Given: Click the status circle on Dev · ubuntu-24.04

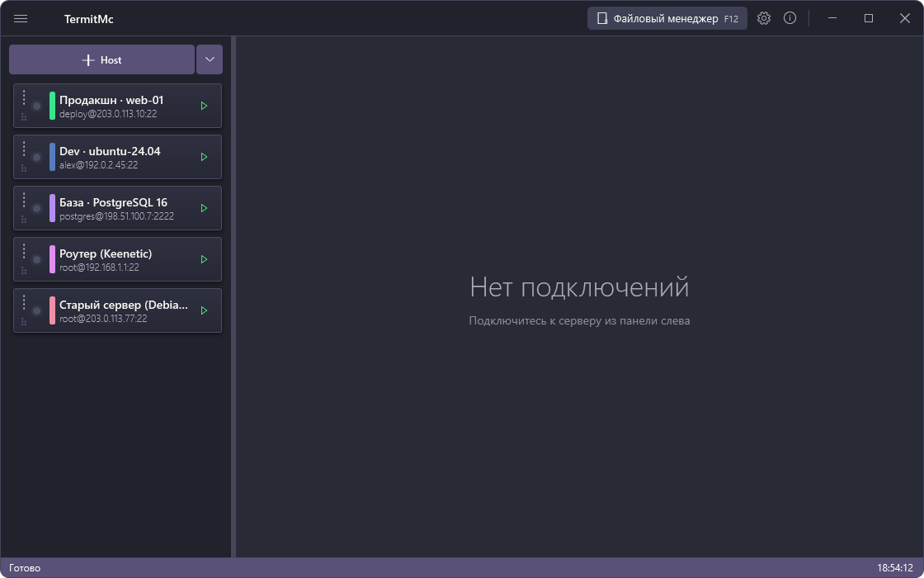Looking at the screenshot, I should tap(36, 158).
